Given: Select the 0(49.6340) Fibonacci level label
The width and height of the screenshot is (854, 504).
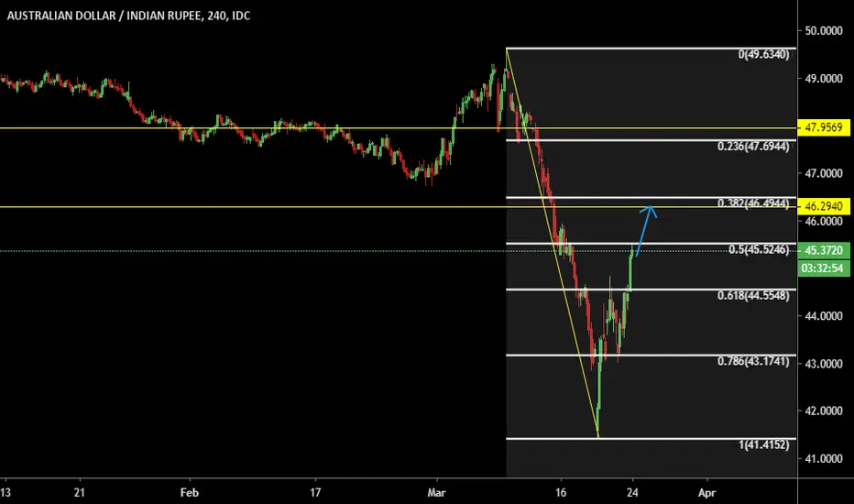Looking at the screenshot, I should (763, 54).
